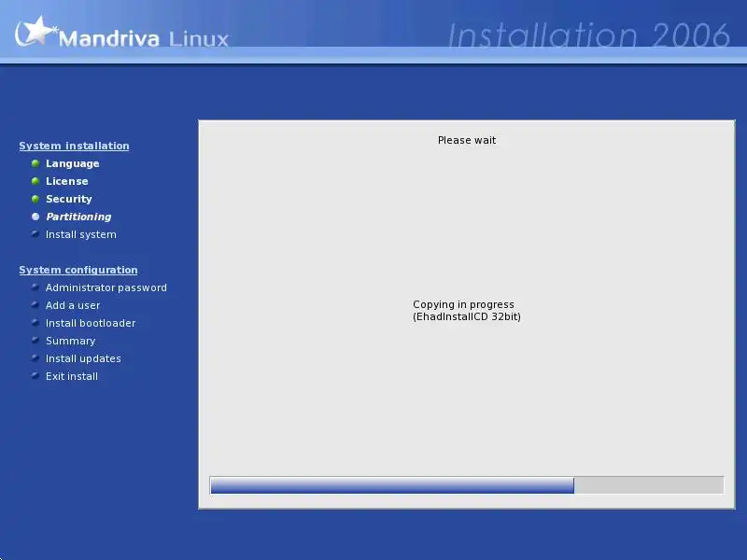Click the bullet beside Administrator password

(x=35, y=287)
